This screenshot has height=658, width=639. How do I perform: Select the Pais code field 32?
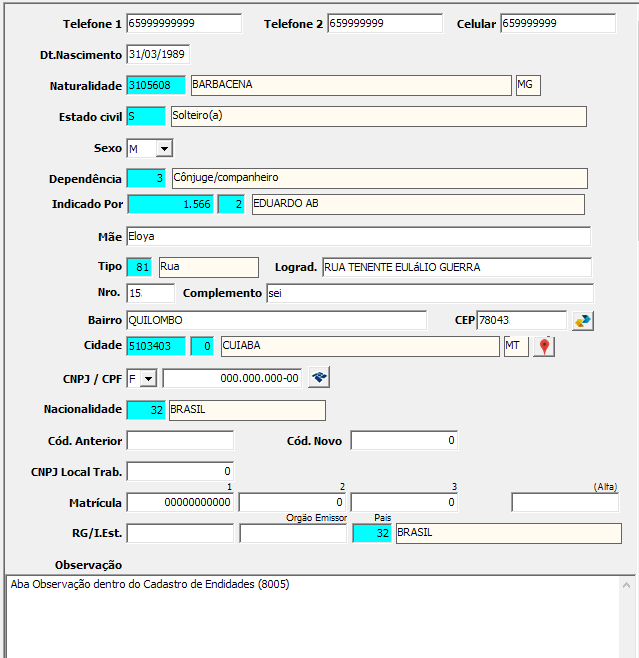[372, 533]
